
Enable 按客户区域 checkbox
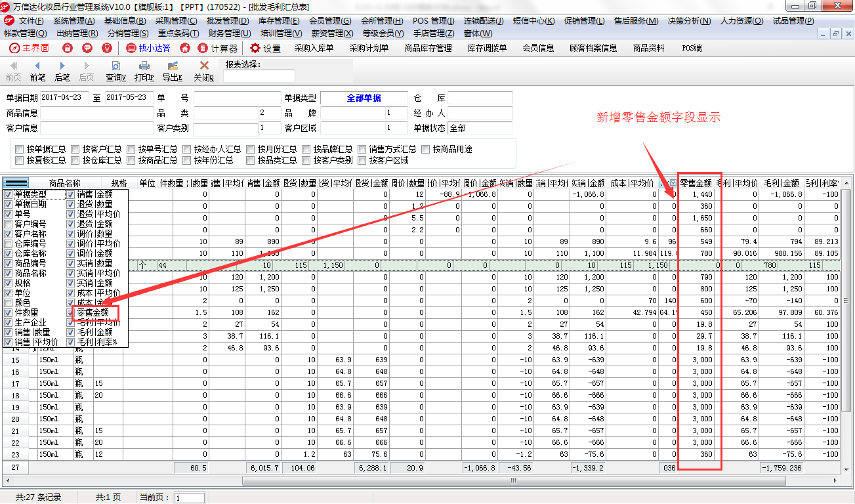pos(362,160)
